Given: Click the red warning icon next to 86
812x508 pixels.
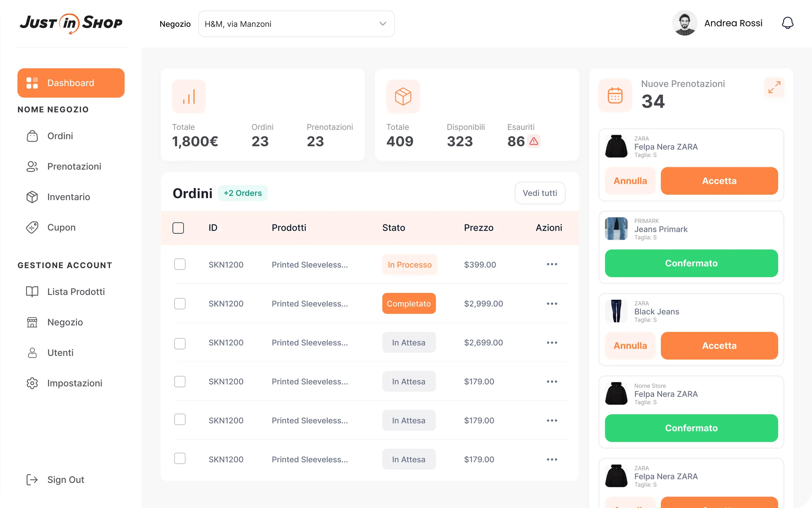Looking at the screenshot, I should 534,141.
